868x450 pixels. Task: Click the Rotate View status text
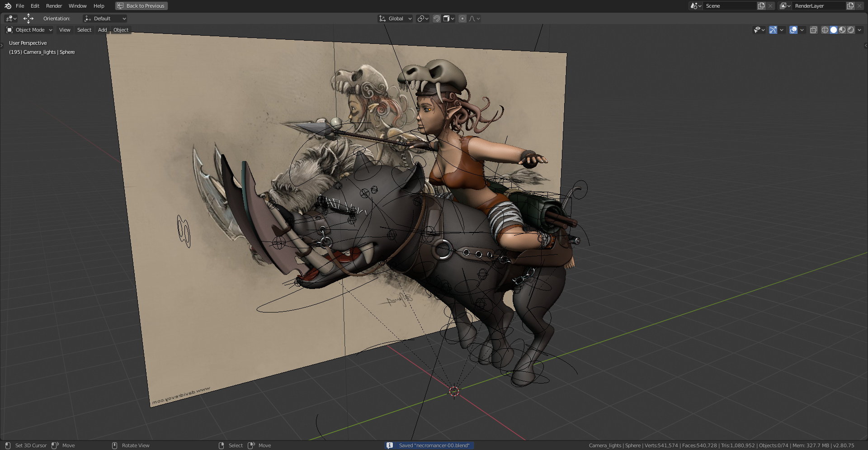[x=136, y=445]
